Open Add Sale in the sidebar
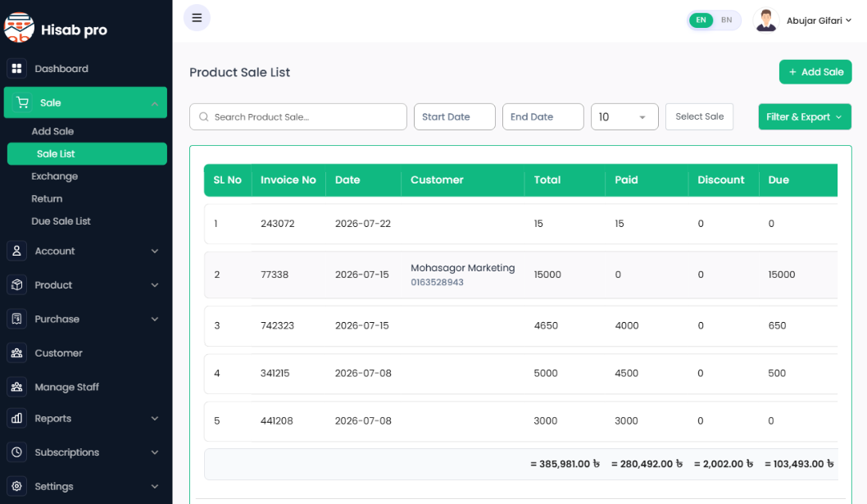The height and width of the screenshot is (504, 867). tap(52, 131)
